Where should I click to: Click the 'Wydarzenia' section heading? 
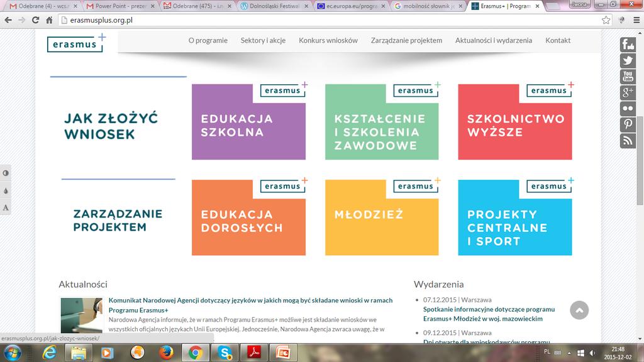tap(438, 284)
